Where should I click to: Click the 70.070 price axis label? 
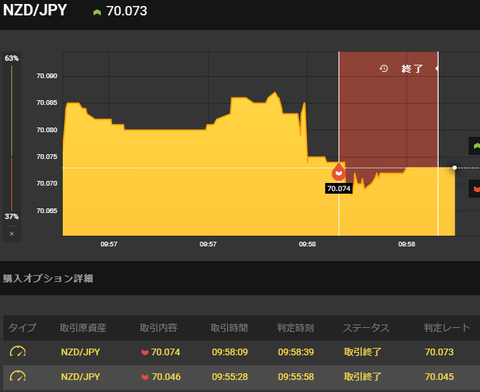point(47,184)
